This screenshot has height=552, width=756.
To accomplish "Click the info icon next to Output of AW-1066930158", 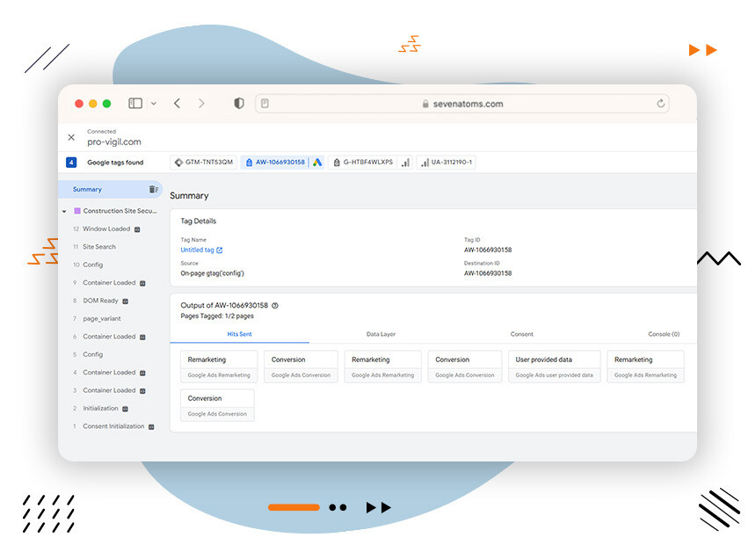I will point(273,305).
